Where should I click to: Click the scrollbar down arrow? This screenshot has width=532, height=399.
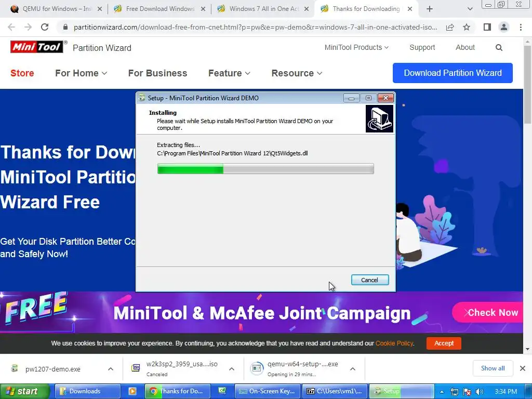point(528,349)
